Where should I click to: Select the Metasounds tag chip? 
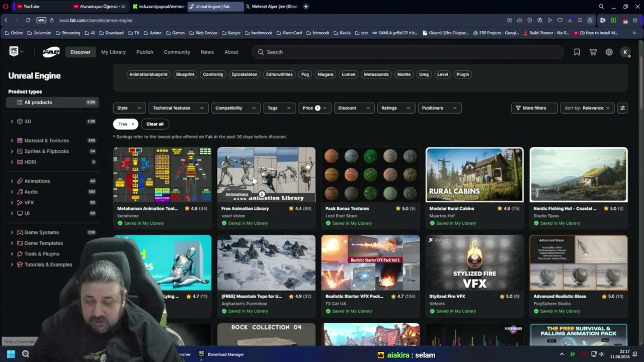pyautogui.click(x=376, y=74)
